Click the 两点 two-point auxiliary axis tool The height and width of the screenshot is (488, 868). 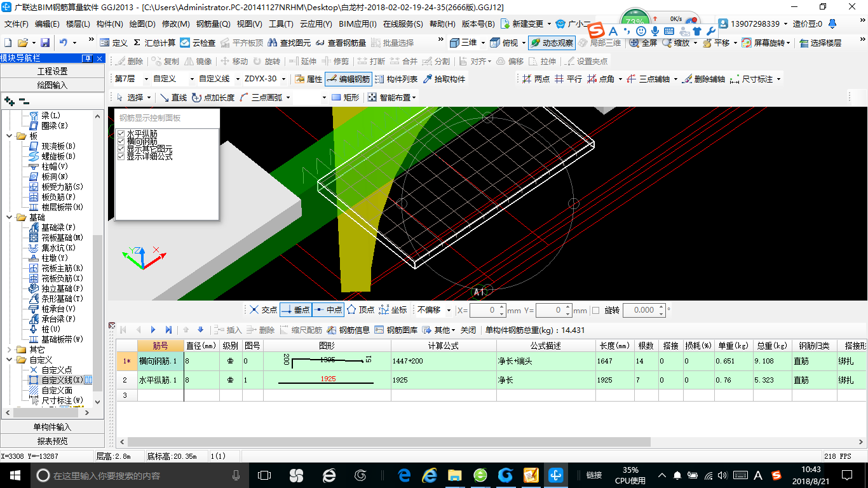pyautogui.click(x=536, y=79)
